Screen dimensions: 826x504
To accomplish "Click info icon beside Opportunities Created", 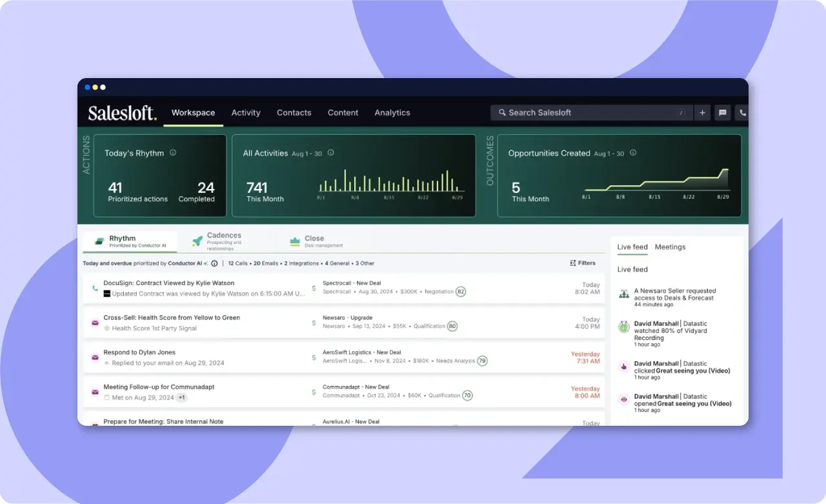I will pos(633,153).
